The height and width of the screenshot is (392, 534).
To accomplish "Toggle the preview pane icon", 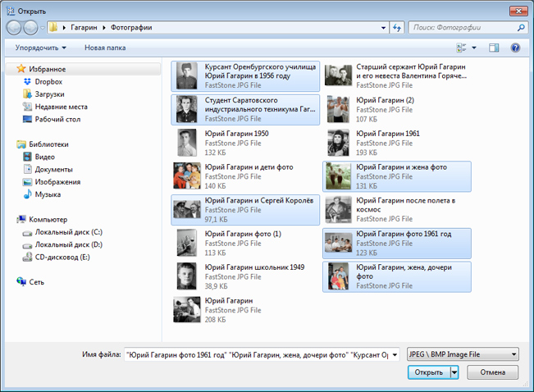I will (494, 48).
